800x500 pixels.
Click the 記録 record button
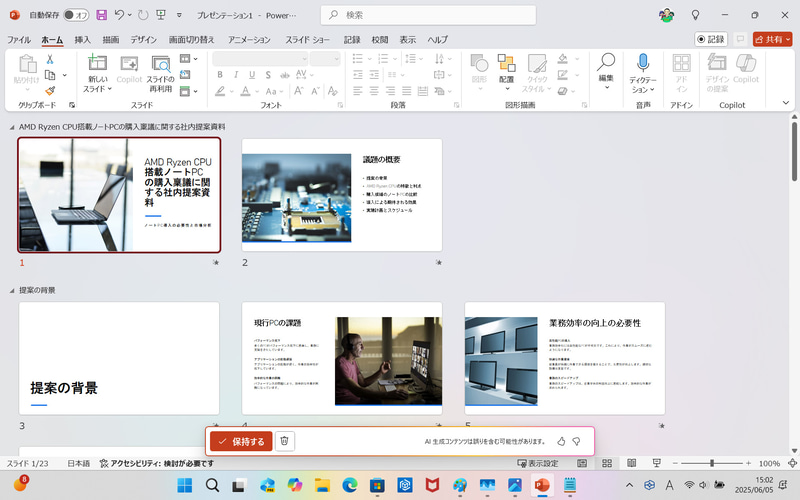(711, 39)
